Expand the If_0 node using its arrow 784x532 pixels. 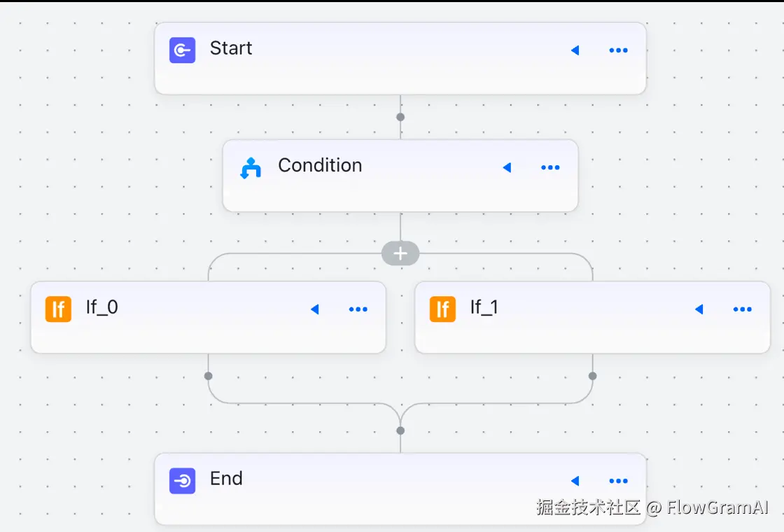[315, 309]
